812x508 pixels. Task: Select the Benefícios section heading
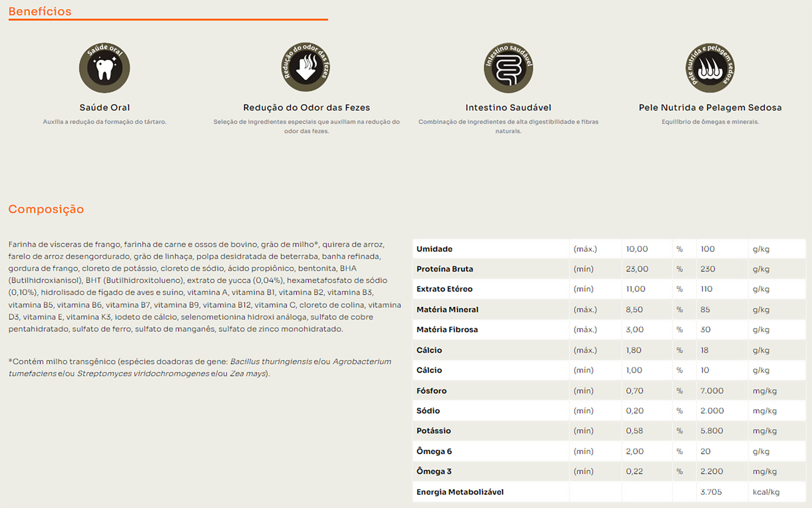tap(40, 11)
